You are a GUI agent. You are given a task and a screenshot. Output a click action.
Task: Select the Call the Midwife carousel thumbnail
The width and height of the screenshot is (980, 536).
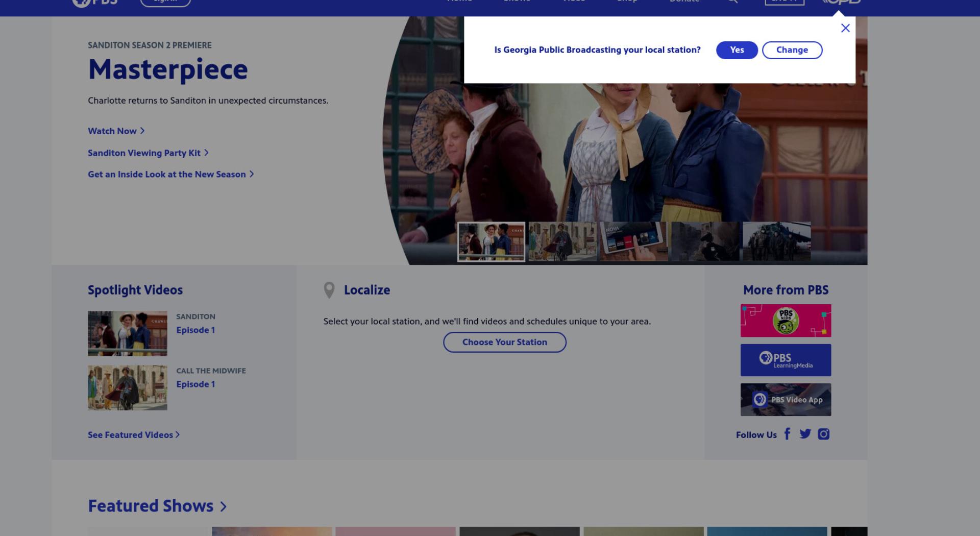click(562, 241)
